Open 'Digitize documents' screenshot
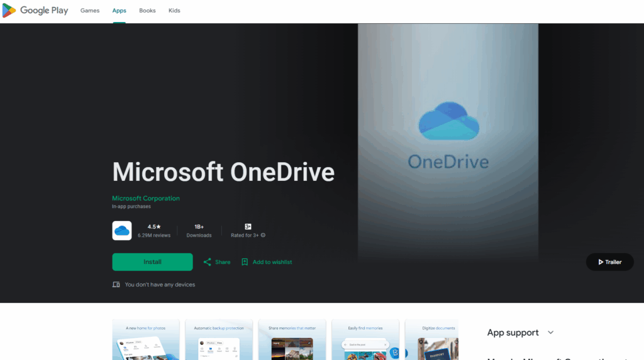644x360 pixels. pos(431,340)
